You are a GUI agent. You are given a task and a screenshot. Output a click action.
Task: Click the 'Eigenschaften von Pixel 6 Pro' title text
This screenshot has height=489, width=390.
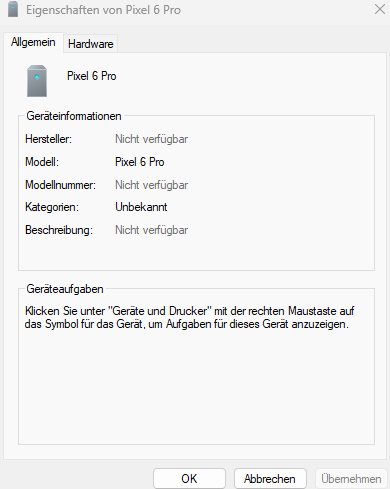(x=104, y=10)
